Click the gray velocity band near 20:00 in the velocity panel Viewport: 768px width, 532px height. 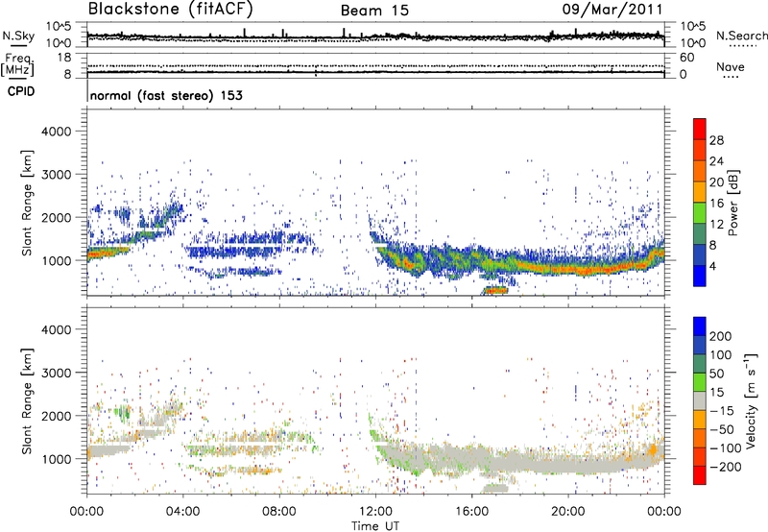point(568,465)
